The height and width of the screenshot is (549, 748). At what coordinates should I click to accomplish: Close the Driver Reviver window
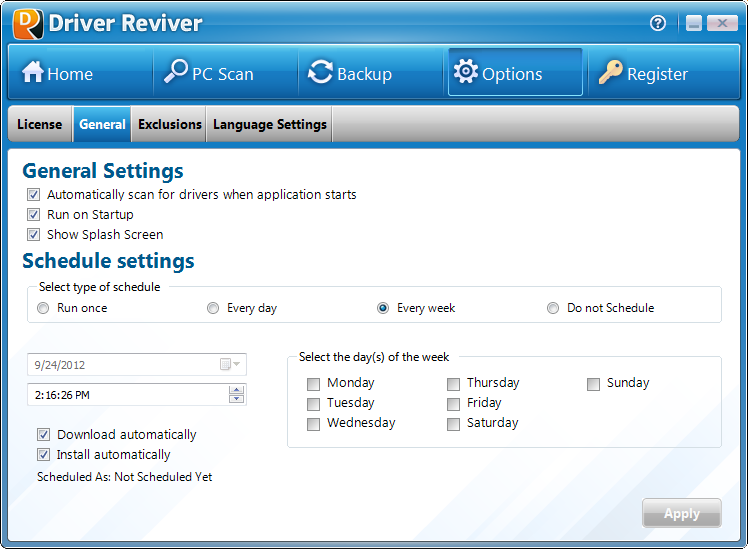coord(722,23)
